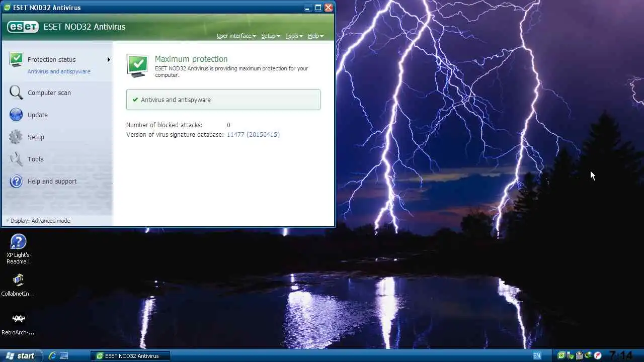The height and width of the screenshot is (362, 644).
Task: Open the User interface dropdown menu
Action: (x=236, y=36)
